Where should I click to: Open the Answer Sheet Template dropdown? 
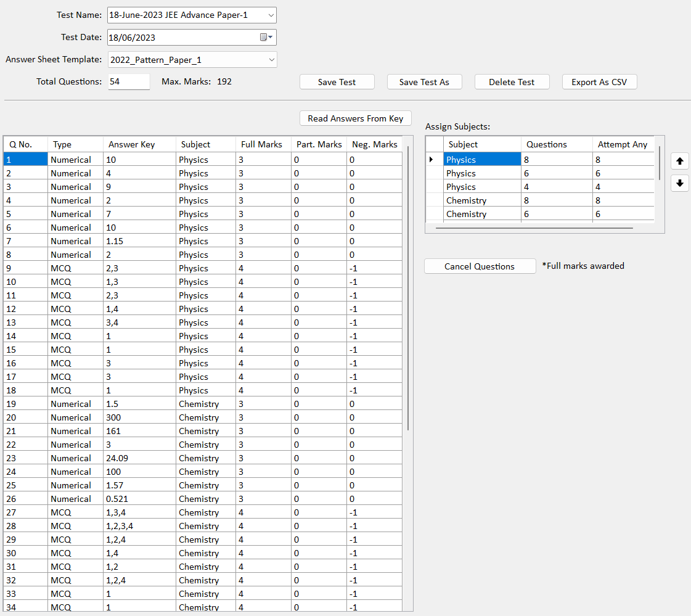(x=271, y=60)
